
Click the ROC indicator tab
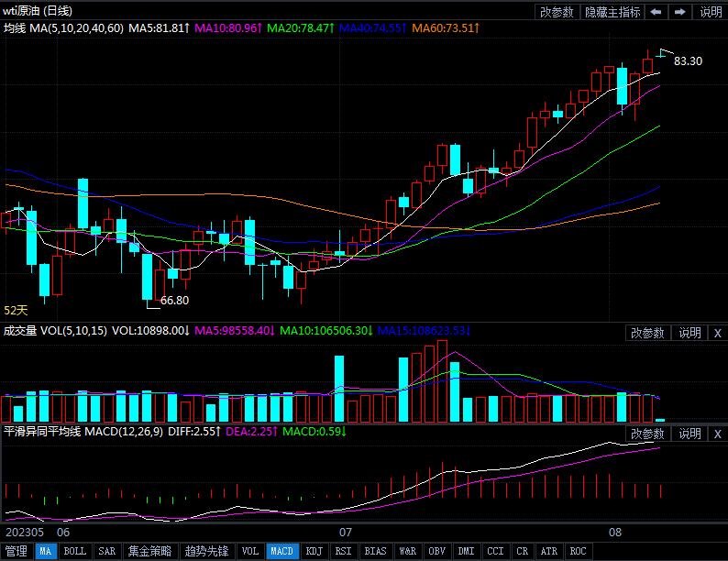pos(578,551)
